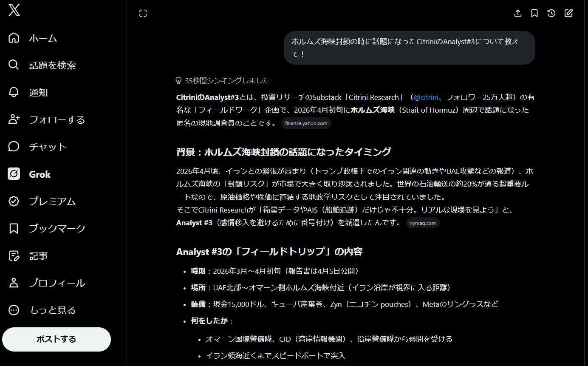This screenshot has width=588, height=366.
Task: Click the Grok logo icon
Action: tap(14, 174)
